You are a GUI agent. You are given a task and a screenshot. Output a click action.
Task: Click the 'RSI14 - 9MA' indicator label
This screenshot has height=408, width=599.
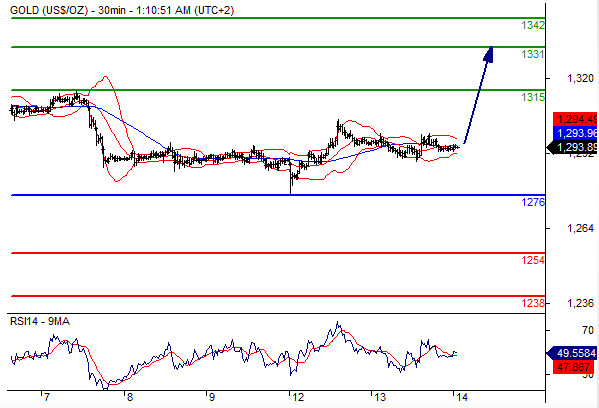point(40,322)
